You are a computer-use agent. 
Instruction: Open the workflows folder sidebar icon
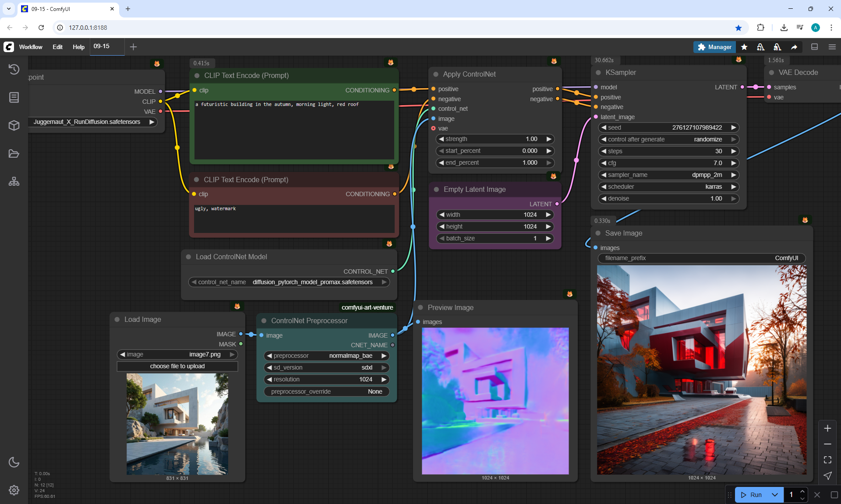14,154
